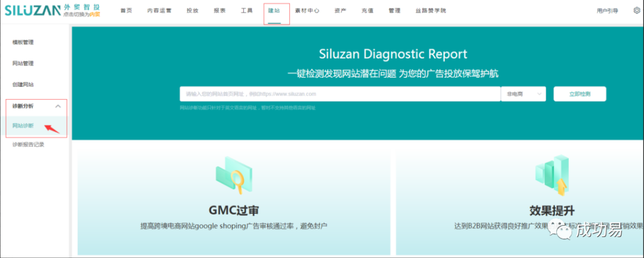Open the 内容运营 menu
The height and width of the screenshot is (258, 644).
[x=159, y=11]
